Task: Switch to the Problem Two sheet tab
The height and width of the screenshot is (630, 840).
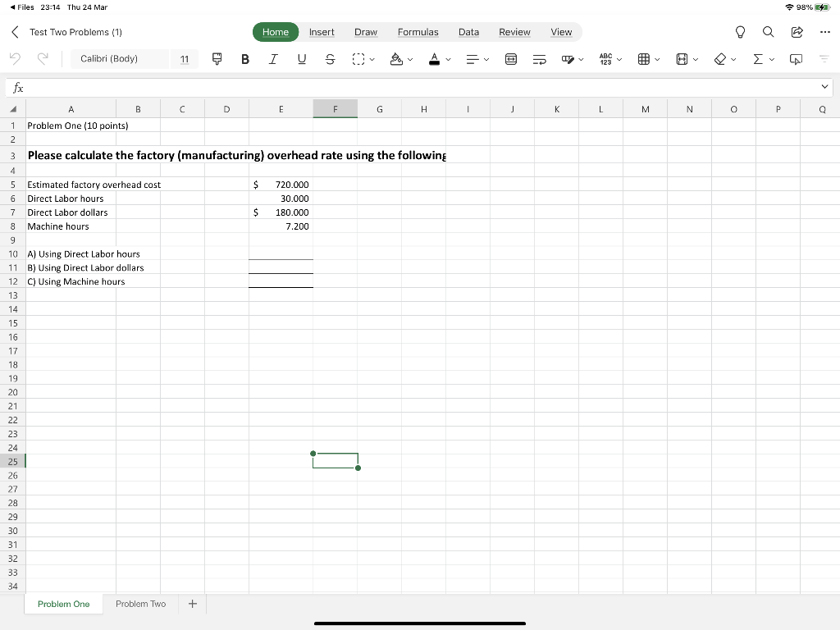Action: point(141,604)
